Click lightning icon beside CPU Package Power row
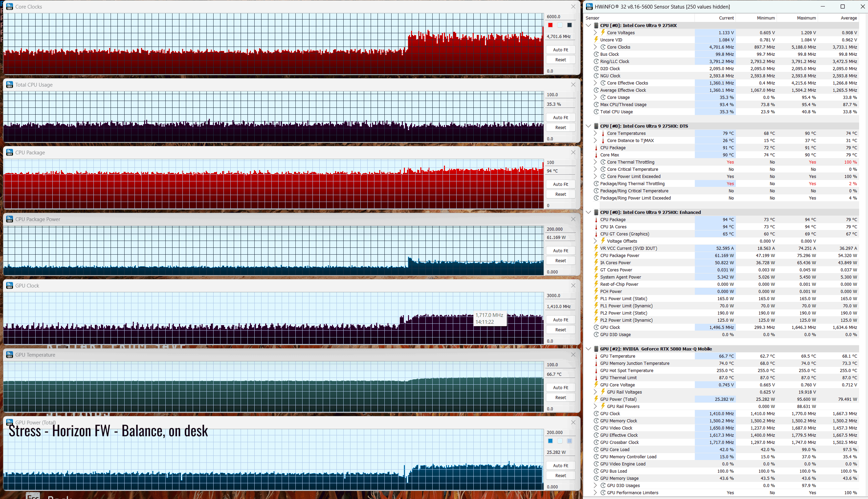Image resolution: width=868 pixels, height=499 pixels. (596, 255)
